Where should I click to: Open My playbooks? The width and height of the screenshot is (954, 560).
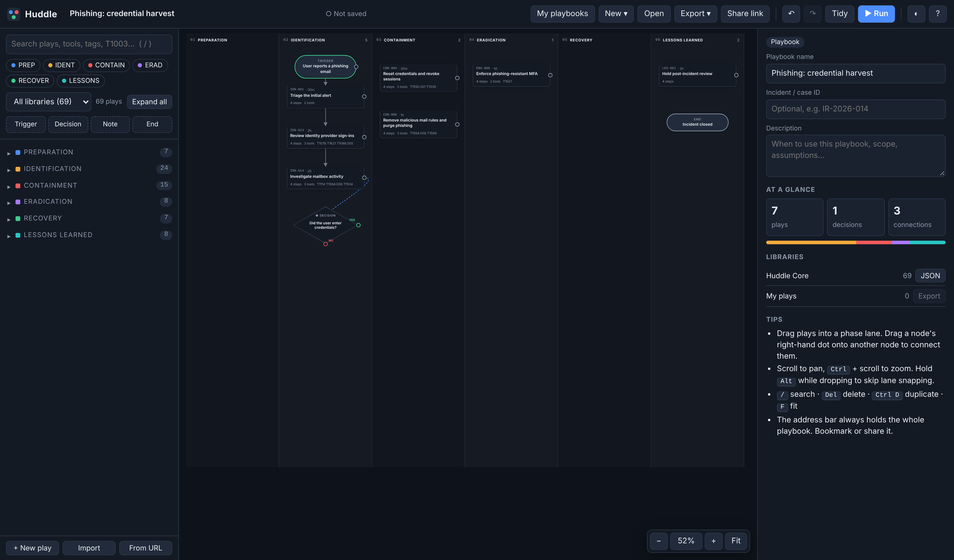tap(562, 14)
